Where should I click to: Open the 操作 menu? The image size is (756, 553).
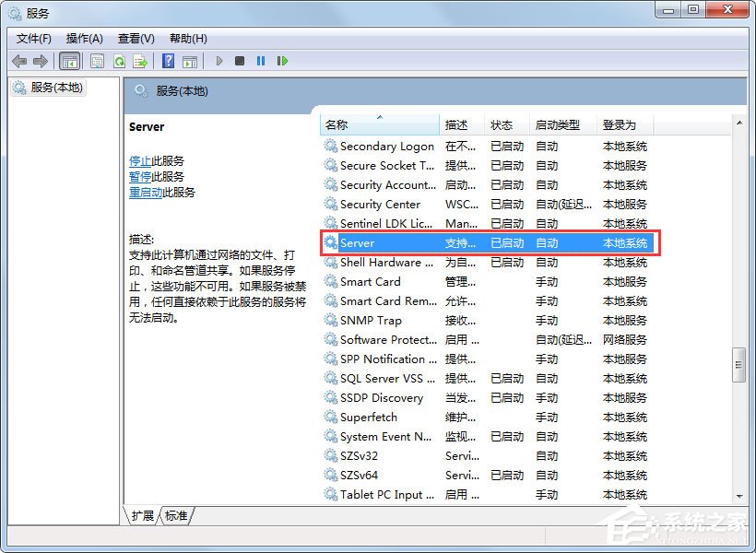(85, 38)
